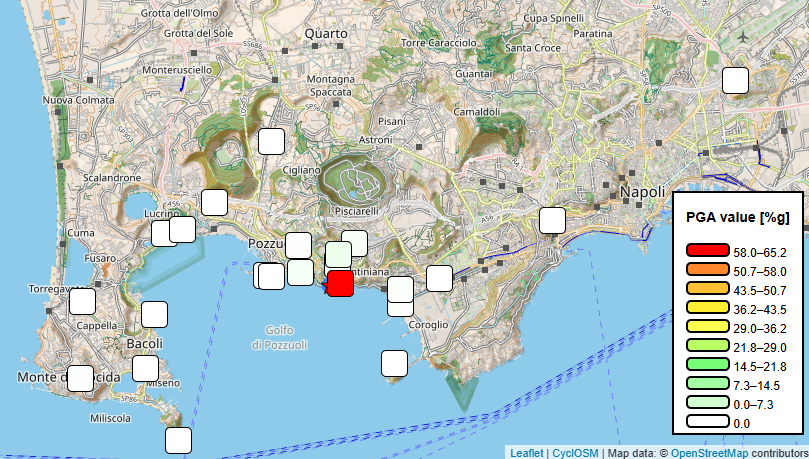Select the Pisani label
Viewport: 809px width, 459px height.
[x=392, y=121]
